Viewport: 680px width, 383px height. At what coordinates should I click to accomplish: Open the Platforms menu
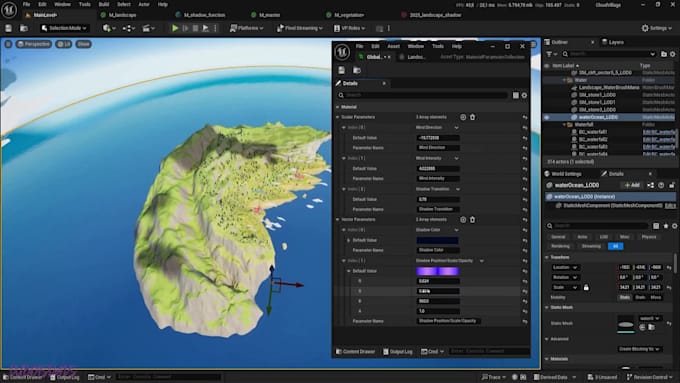pyautogui.click(x=246, y=28)
